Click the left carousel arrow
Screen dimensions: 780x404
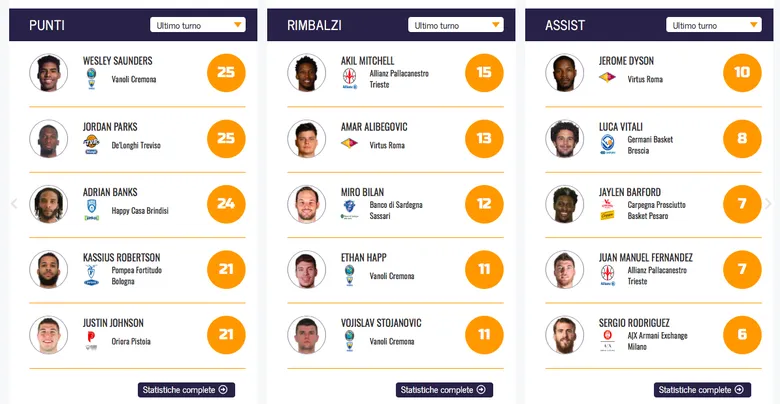(14, 203)
